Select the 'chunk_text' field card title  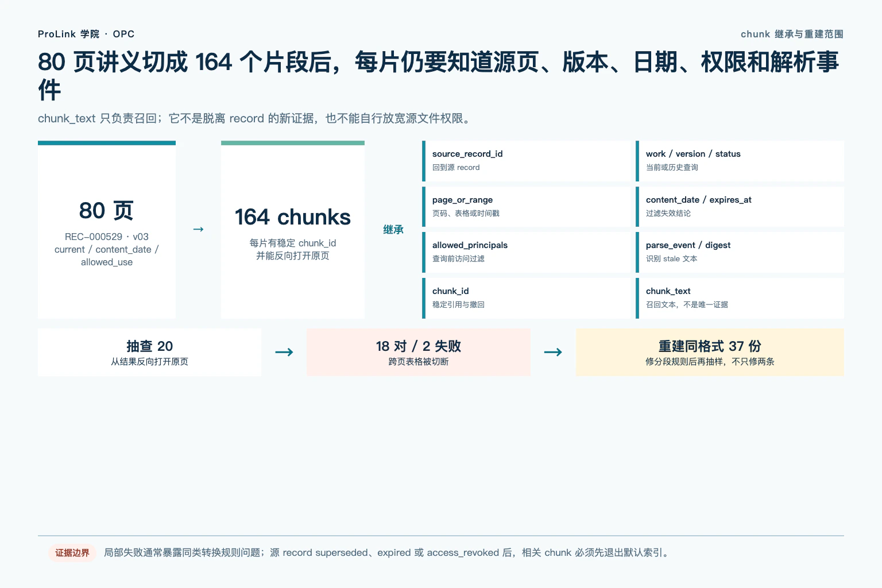[x=668, y=291]
